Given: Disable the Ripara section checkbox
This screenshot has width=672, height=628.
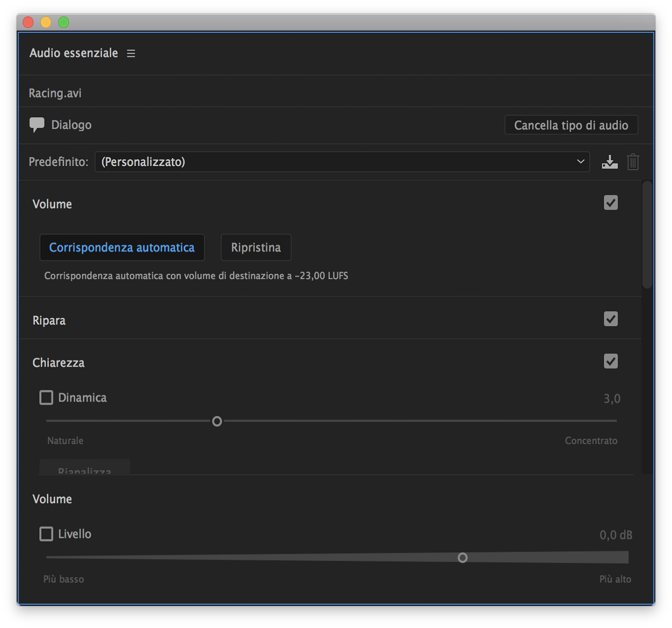Looking at the screenshot, I should click(610, 319).
